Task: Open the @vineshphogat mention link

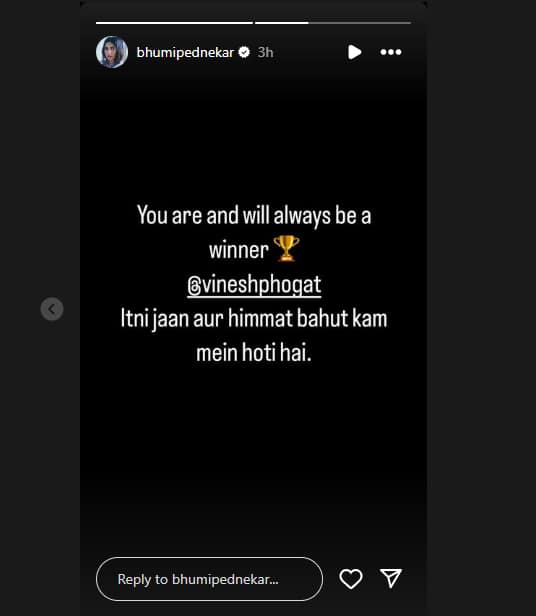Action: 254,286
